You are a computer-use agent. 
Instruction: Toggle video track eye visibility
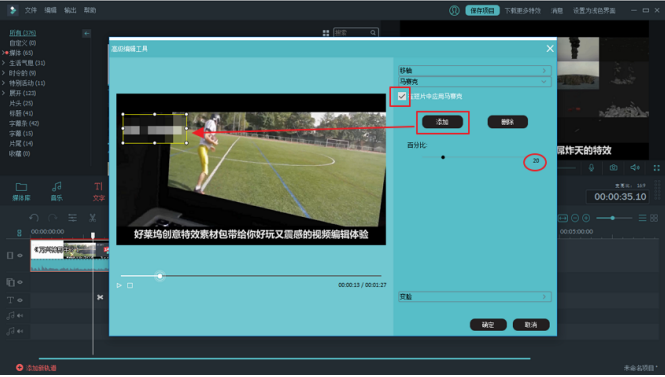tap(20, 255)
